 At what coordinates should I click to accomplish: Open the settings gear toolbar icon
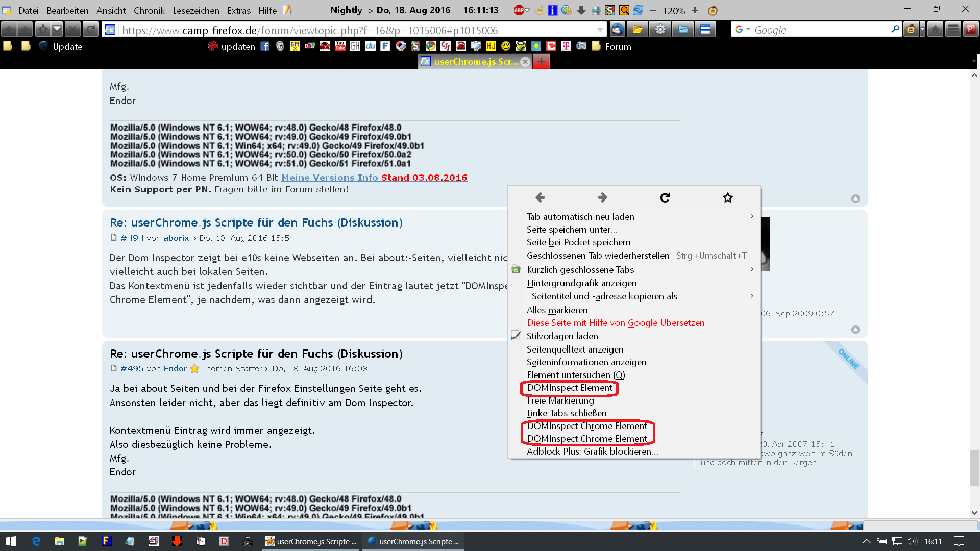pos(660,30)
